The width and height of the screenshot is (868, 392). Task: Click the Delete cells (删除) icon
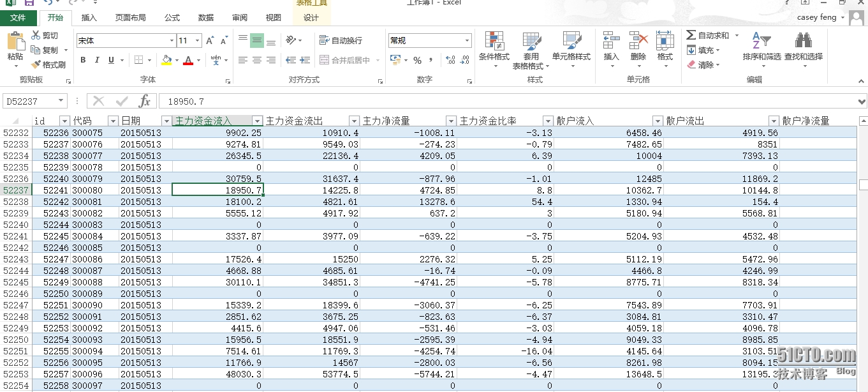(638, 41)
